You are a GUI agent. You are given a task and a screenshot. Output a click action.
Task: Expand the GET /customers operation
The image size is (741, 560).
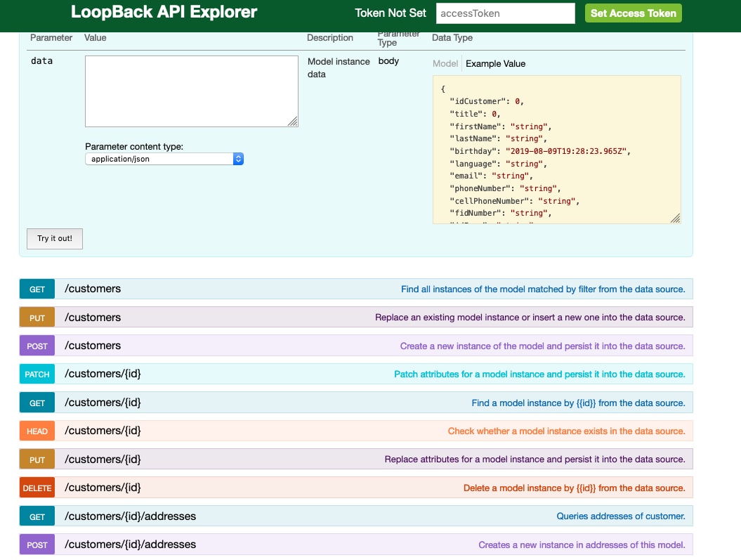356,289
